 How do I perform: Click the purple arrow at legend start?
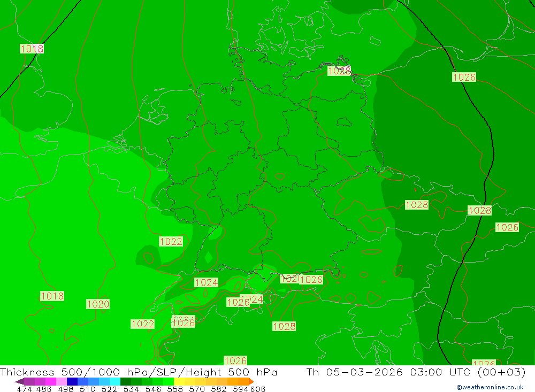(19, 381)
